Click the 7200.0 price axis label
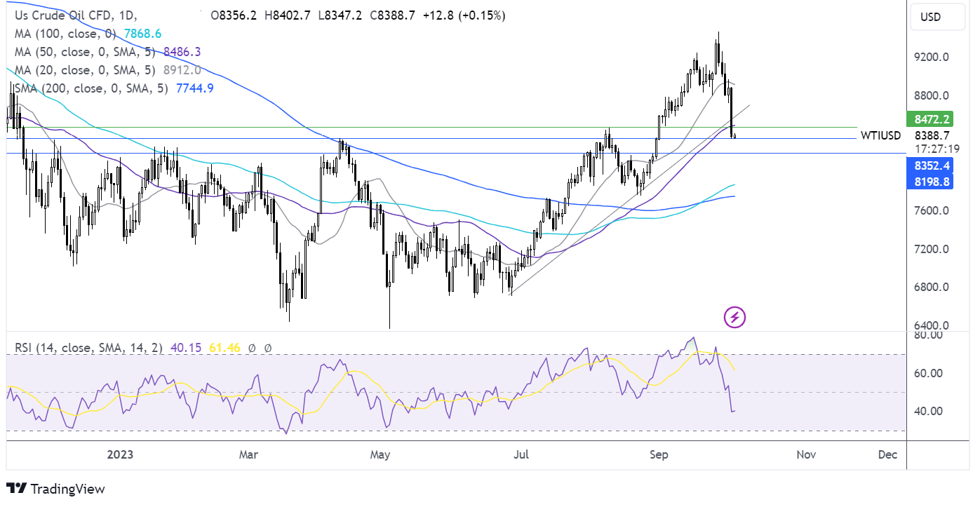Viewport: 980px width, 507px height. click(933, 249)
